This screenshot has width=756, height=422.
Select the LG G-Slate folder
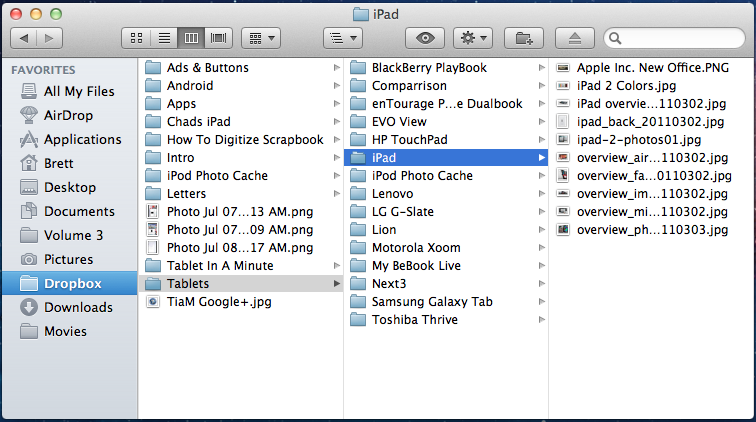tap(446, 212)
